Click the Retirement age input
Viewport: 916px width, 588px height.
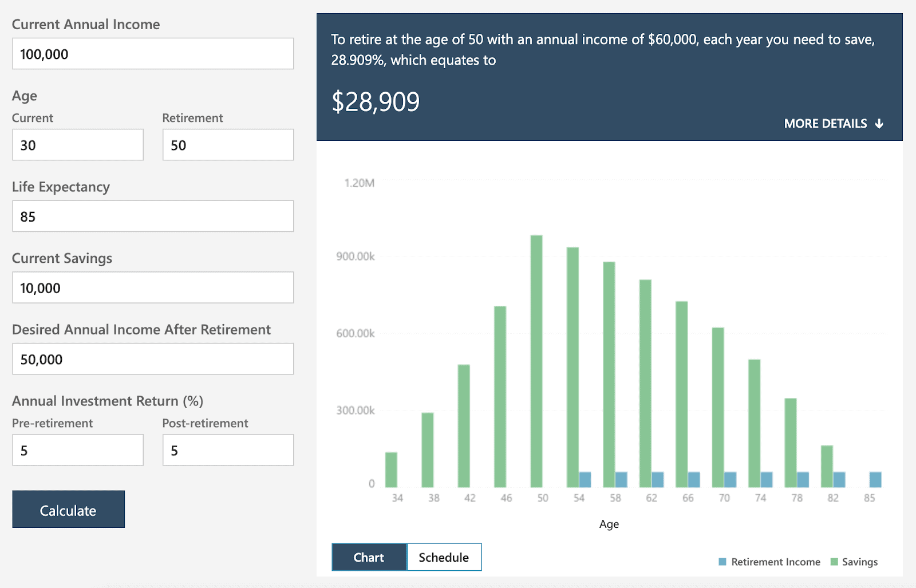coord(228,145)
